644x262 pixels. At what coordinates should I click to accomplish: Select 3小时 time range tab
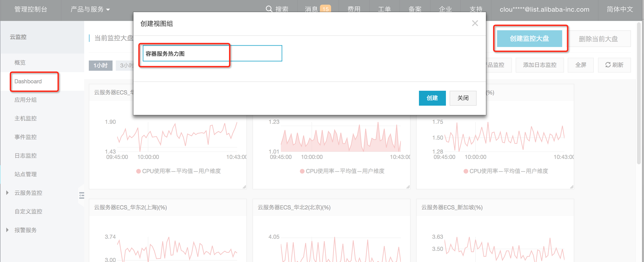[x=125, y=66]
